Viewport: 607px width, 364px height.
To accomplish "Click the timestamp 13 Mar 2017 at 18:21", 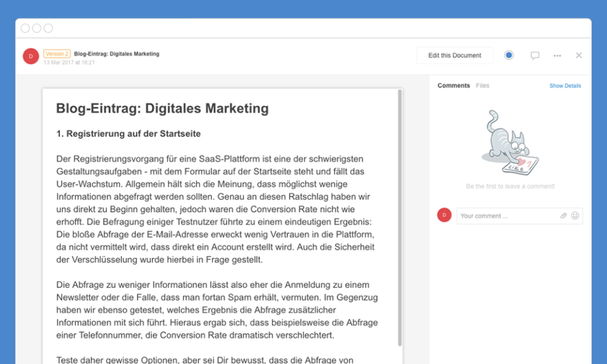I will 69,63.
